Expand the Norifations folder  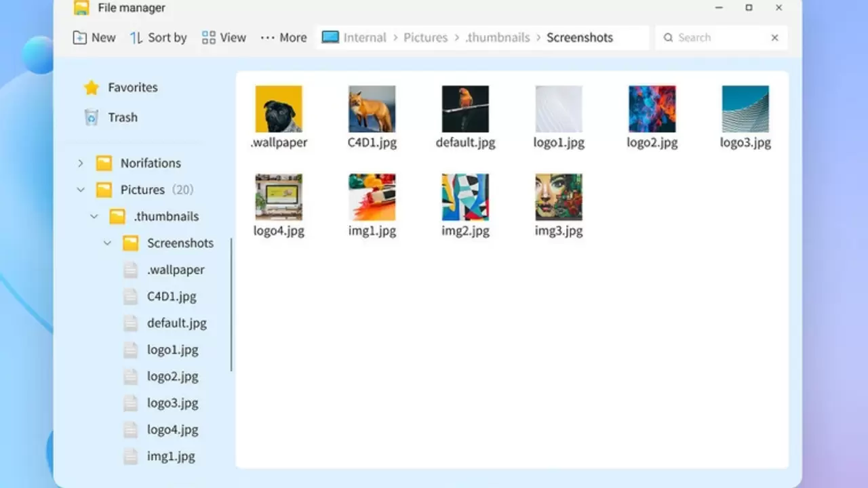coord(81,163)
